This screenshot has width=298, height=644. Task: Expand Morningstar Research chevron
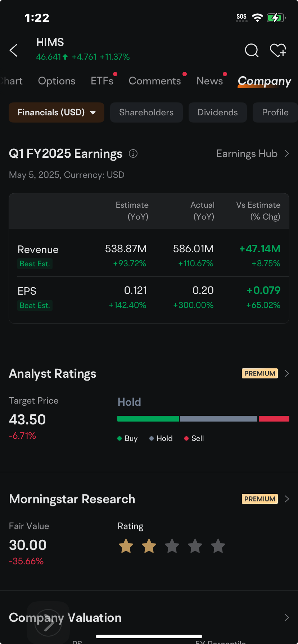tap(287, 499)
